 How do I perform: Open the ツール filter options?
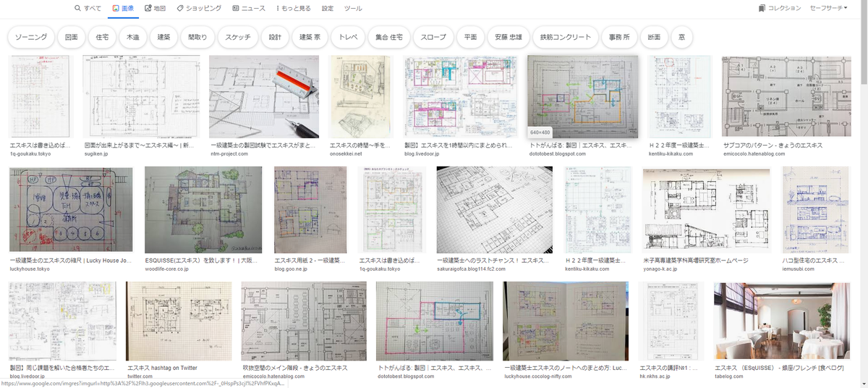click(x=353, y=8)
